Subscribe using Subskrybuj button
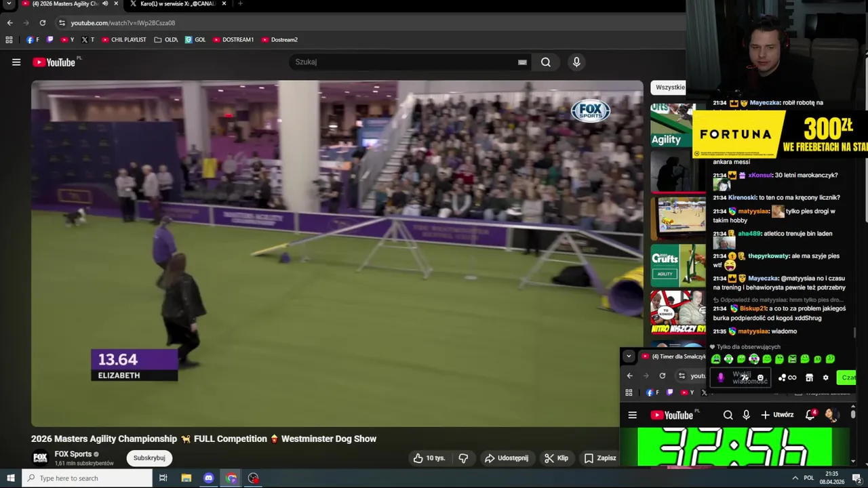Viewport: 868px width, 488px height. click(x=149, y=458)
